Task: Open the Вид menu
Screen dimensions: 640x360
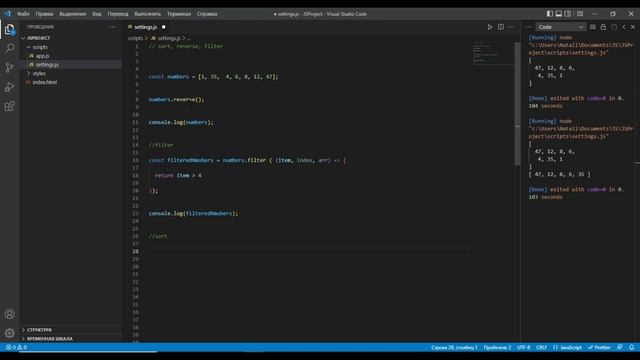Action: tap(97, 14)
